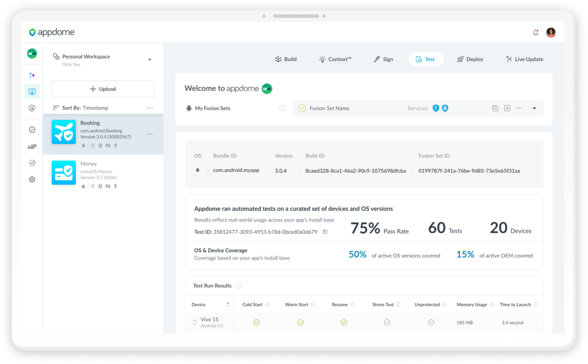588x364 pixels.
Task: Click the My Fusion Sets info icon
Action: click(282, 109)
